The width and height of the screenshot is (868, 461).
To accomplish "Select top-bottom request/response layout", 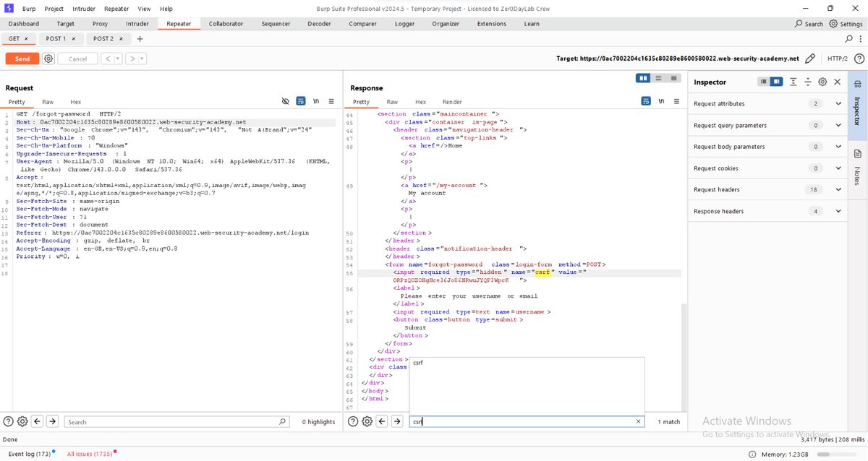I will pos(658,78).
